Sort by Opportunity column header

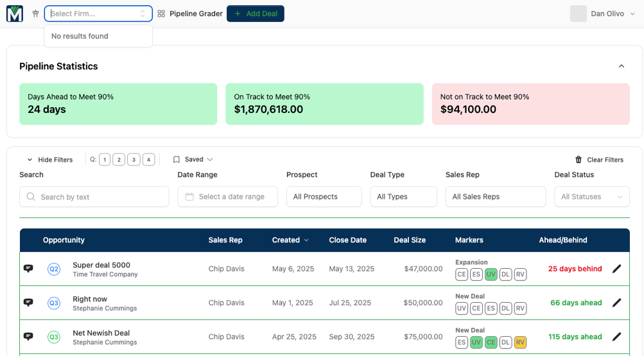tap(64, 240)
